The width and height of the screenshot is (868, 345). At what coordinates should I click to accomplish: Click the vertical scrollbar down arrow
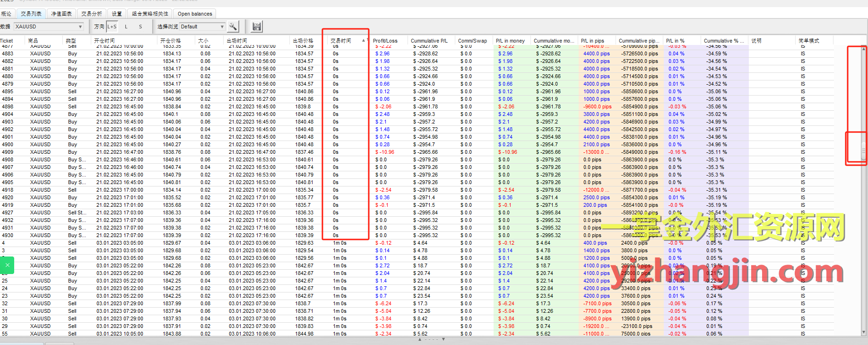[864, 333]
